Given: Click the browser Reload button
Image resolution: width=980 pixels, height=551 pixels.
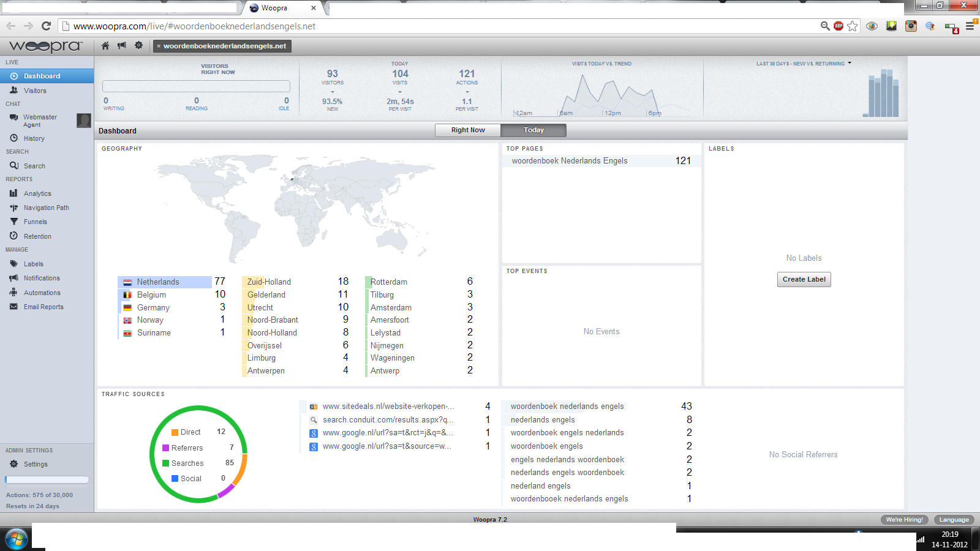Looking at the screenshot, I should [x=46, y=26].
